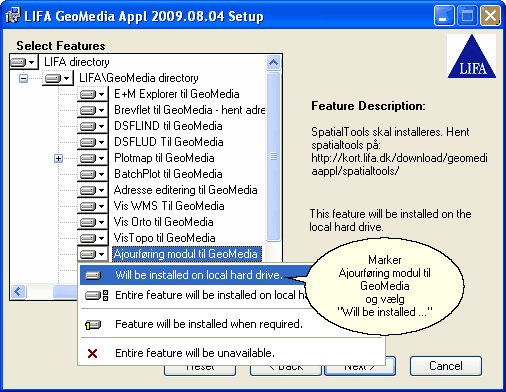
Task: Click the drive-with-subfeatures icon in menu
Action: 96,295
